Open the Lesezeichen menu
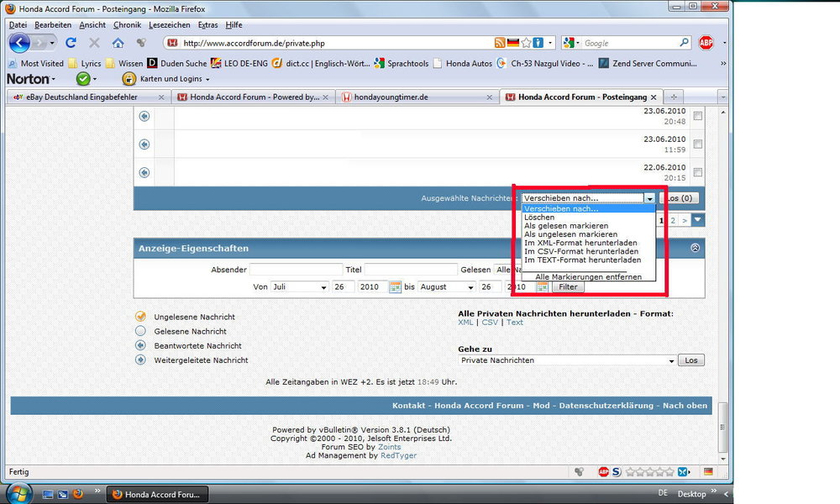The height and width of the screenshot is (504, 840). (x=170, y=25)
